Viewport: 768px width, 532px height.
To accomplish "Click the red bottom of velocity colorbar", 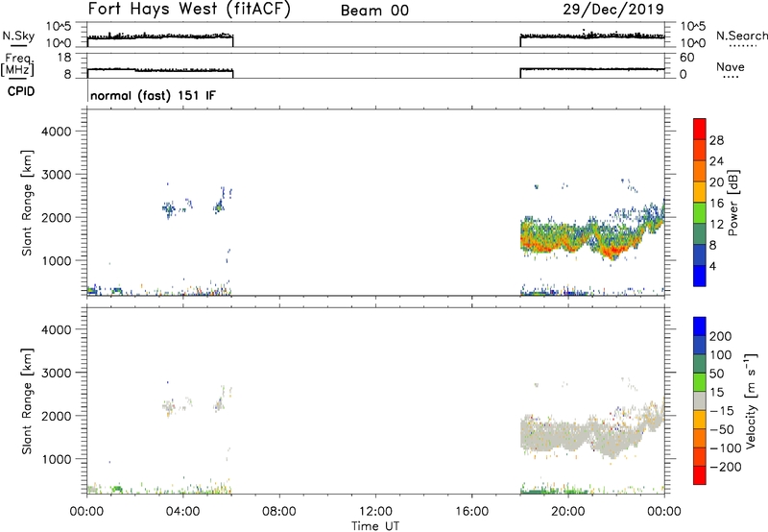I will [x=700, y=475].
